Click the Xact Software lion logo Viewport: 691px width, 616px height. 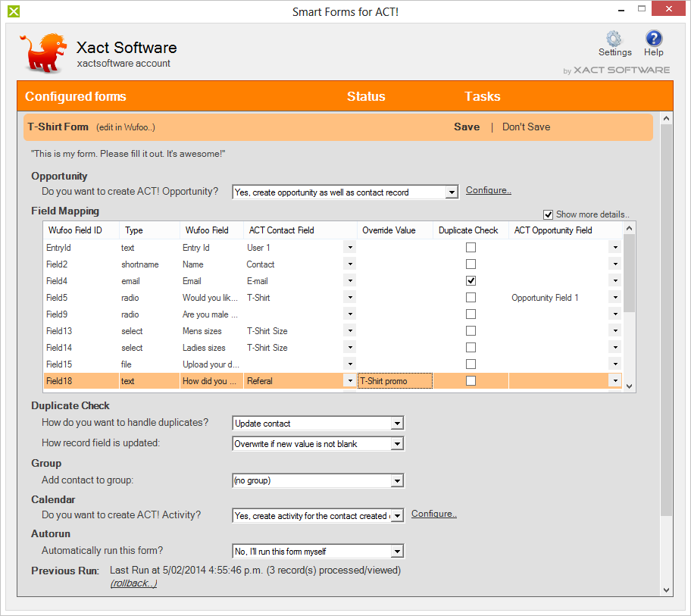pos(43,52)
